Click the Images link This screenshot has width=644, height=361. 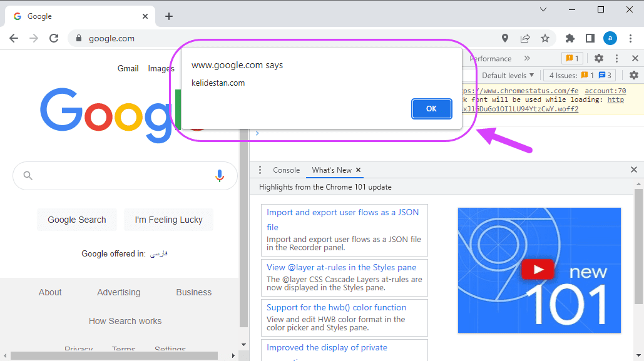pos(161,69)
